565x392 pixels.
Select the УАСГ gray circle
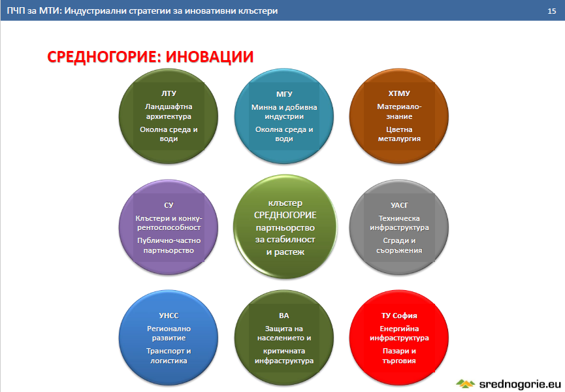[399, 227]
